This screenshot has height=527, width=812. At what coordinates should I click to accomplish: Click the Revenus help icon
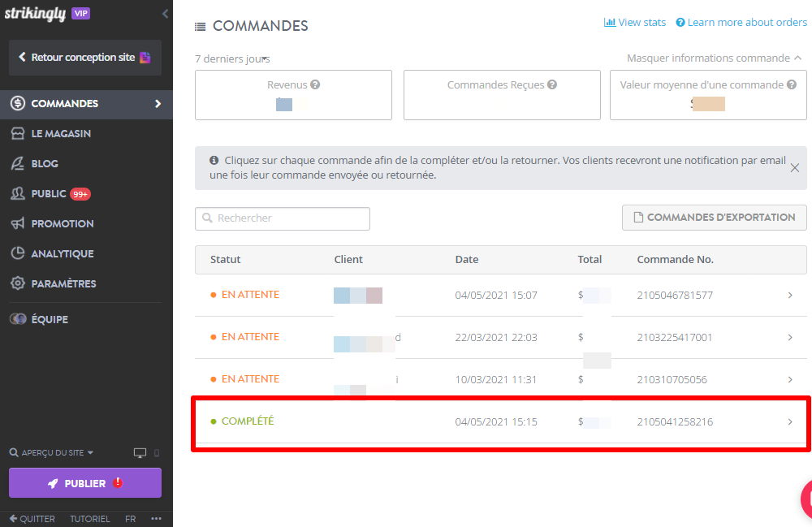[315, 84]
